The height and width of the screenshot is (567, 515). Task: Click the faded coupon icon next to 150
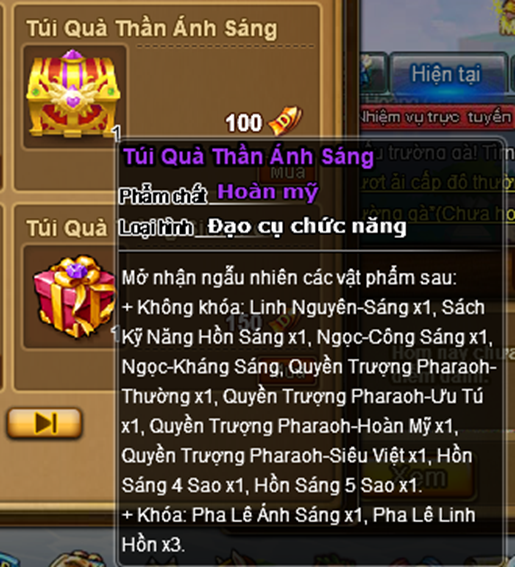click(284, 321)
